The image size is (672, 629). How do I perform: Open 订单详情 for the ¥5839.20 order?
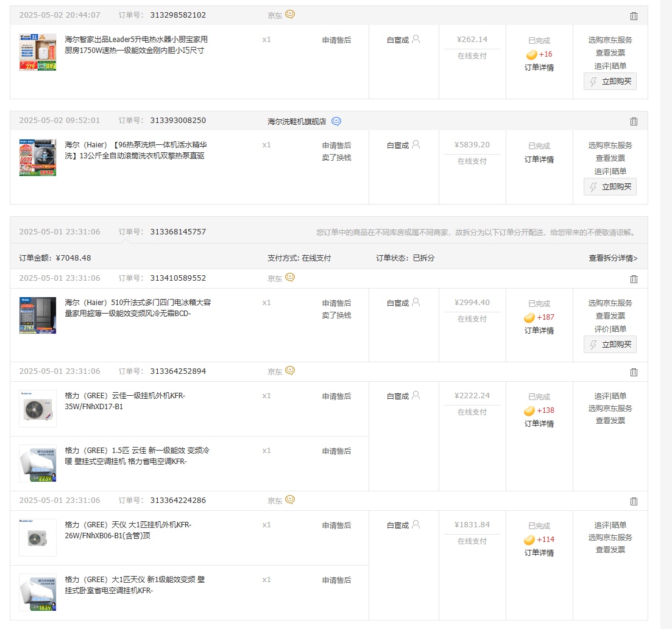(539, 160)
